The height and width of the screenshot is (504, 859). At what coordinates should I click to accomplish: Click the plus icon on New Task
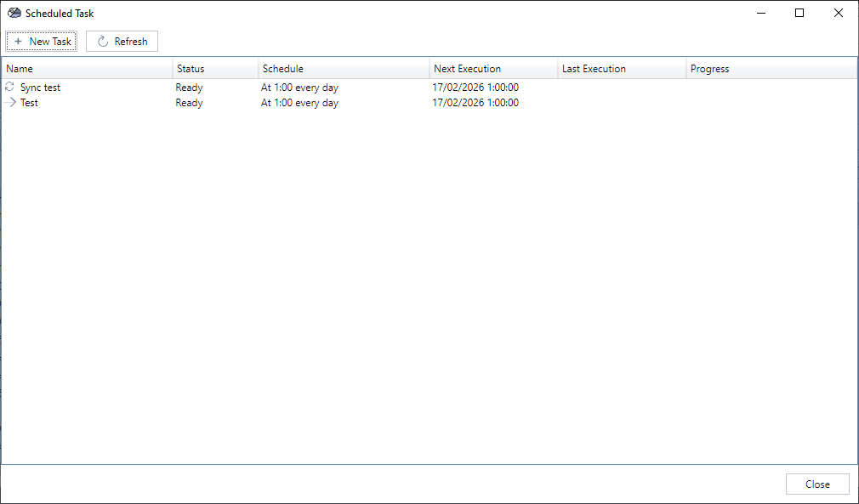[x=16, y=41]
